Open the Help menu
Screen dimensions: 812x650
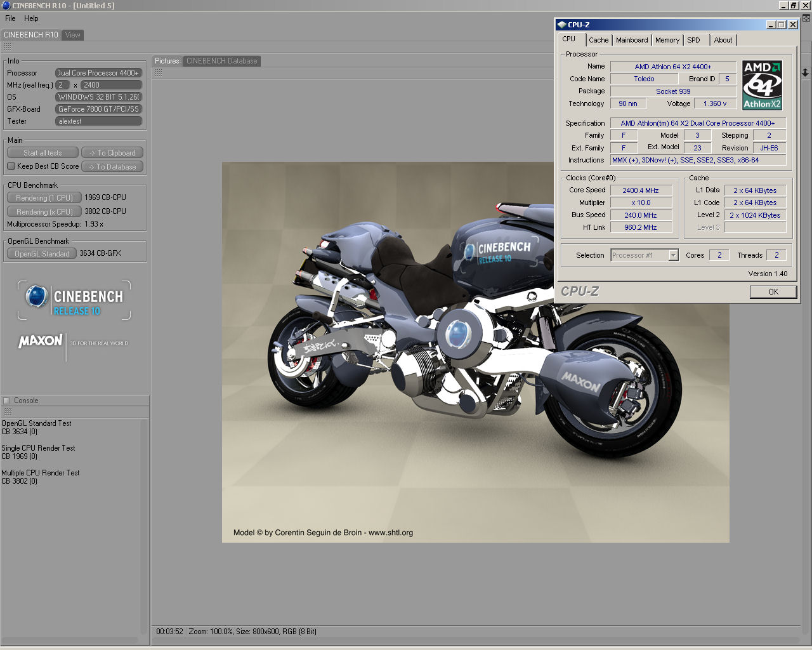coord(31,18)
